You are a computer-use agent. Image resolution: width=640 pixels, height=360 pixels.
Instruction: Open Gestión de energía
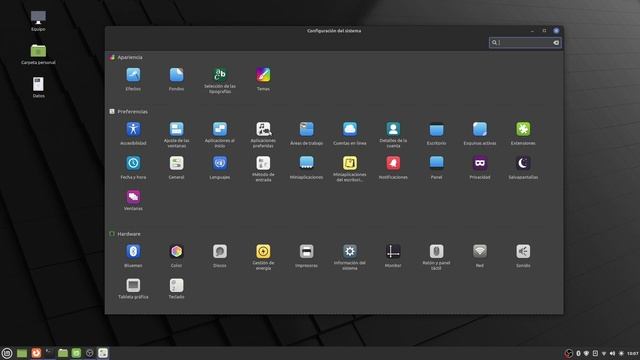[x=263, y=257]
